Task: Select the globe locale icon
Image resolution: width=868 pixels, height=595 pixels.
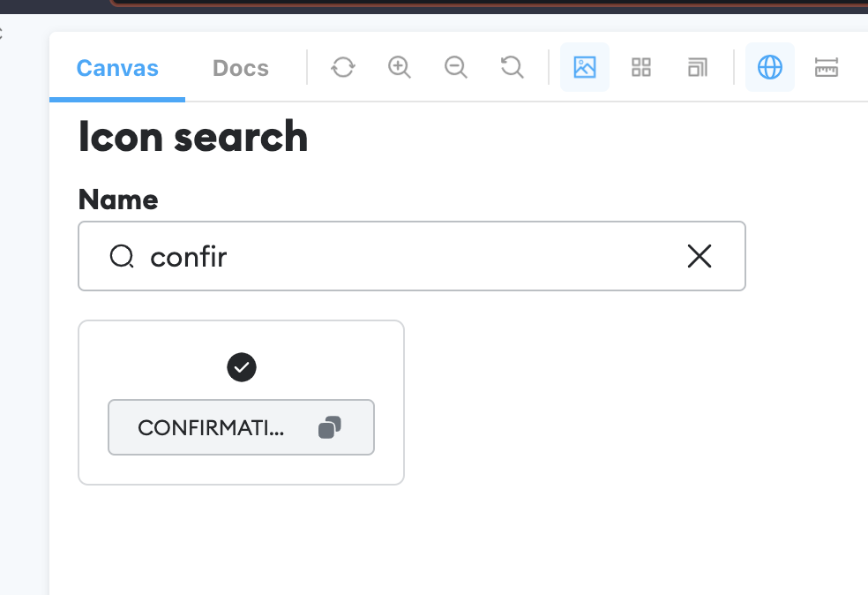Action: [770, 67]
